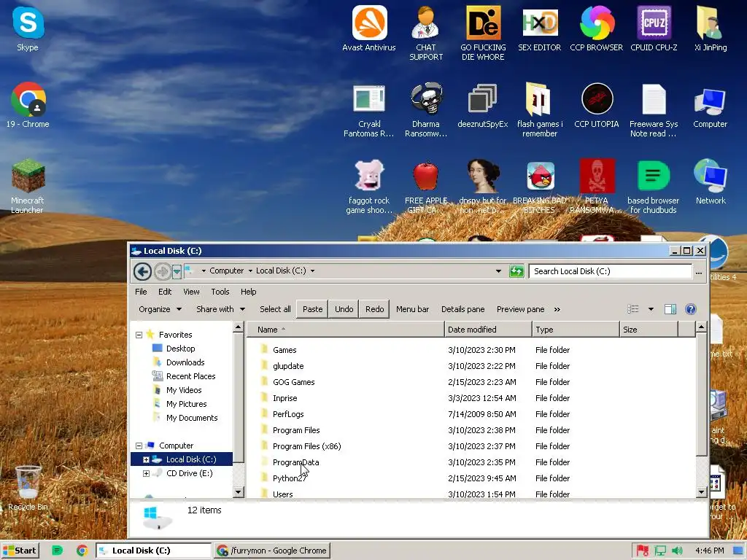This screenshot has height=560, width=747.
Task: Toggle the Menu bar toolbar button
Action: 412,309
